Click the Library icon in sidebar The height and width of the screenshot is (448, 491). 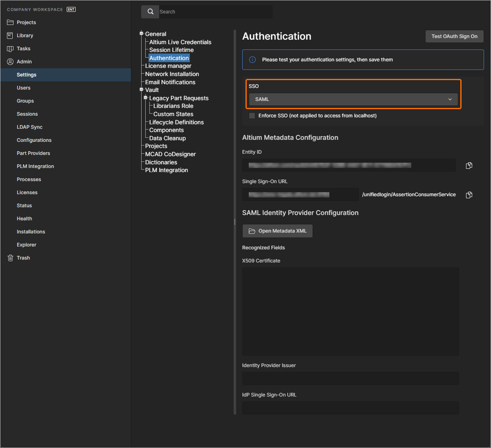click(x=10, y=36)
